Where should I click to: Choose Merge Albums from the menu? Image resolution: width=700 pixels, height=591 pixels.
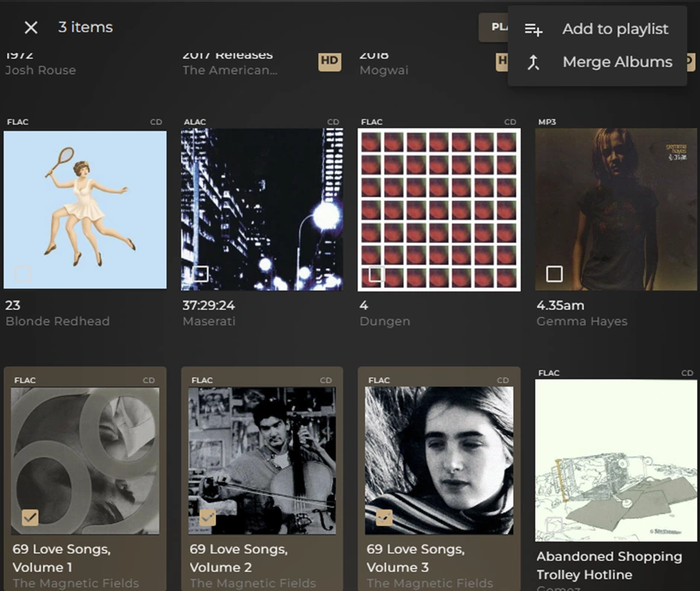[x=617, y=63]
